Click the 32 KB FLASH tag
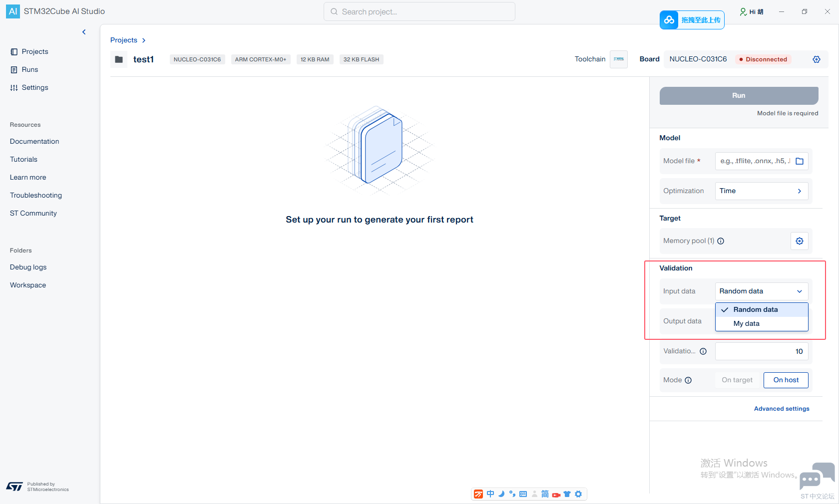 (x=362, y=59)
